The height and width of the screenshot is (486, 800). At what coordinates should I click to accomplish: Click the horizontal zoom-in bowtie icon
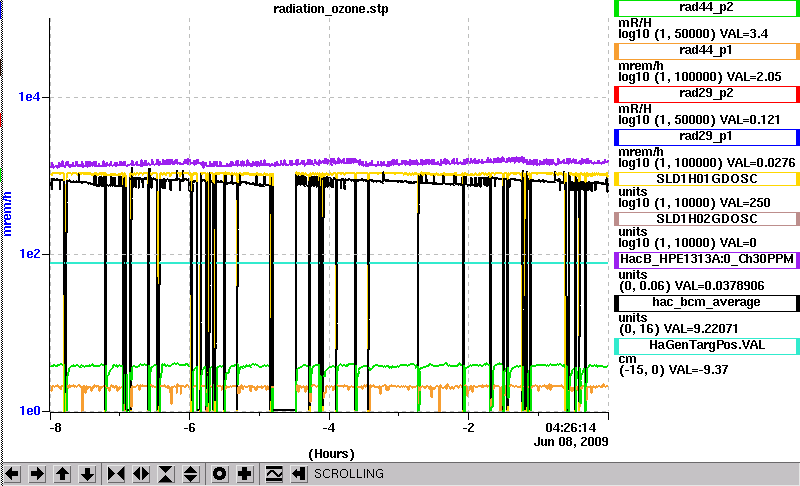coord(116,474)
